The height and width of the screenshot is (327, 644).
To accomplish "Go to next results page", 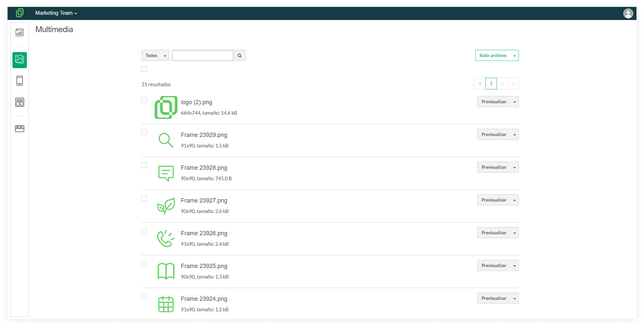I will pos(513,84).
